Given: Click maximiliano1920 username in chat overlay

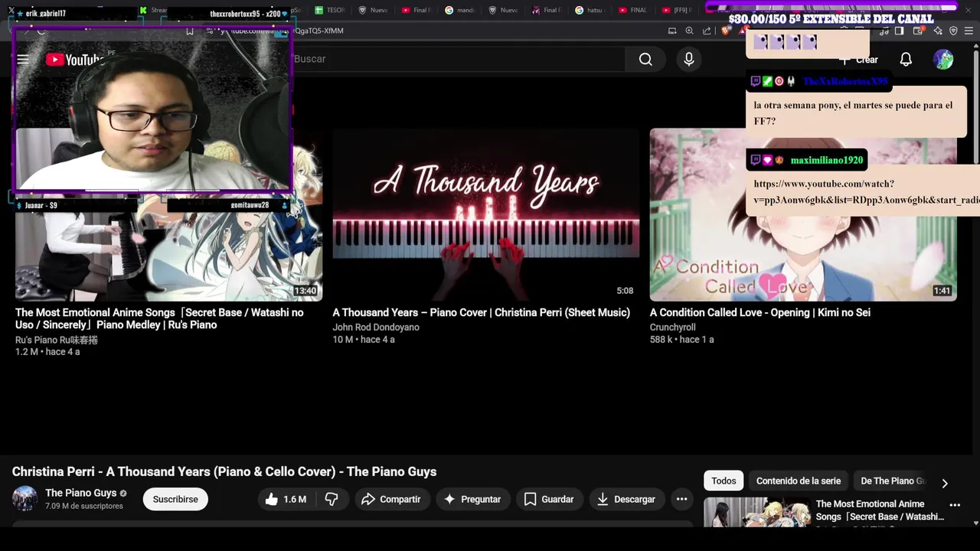Looking at the screenshot, I should (827, 160).
